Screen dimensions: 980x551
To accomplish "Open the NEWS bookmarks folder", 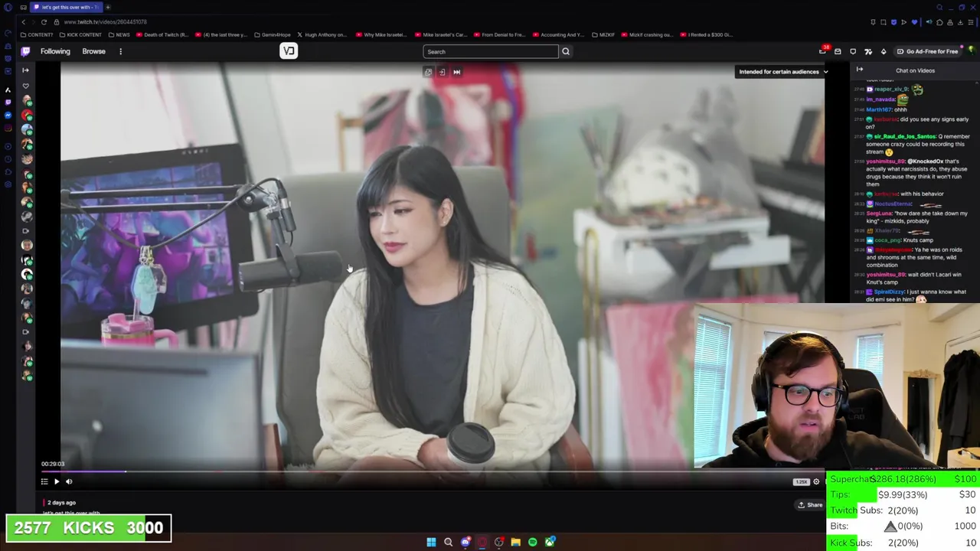I will coord(119,34).
